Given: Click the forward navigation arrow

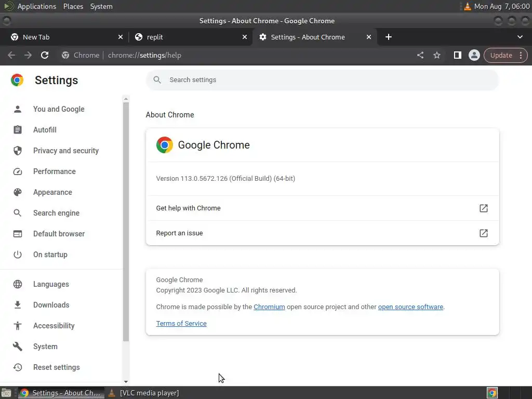Looking at the screenshot, I should click(28, 55).
